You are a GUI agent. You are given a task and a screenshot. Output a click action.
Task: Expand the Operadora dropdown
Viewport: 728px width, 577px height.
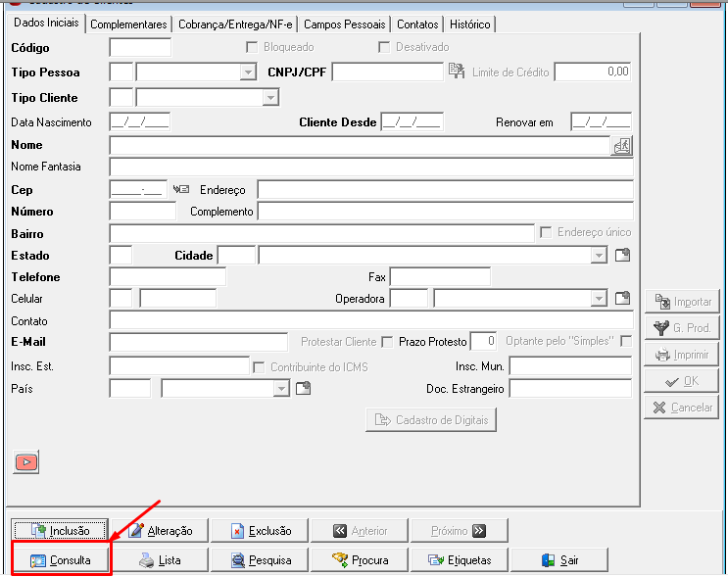click(x=599, y=299)
